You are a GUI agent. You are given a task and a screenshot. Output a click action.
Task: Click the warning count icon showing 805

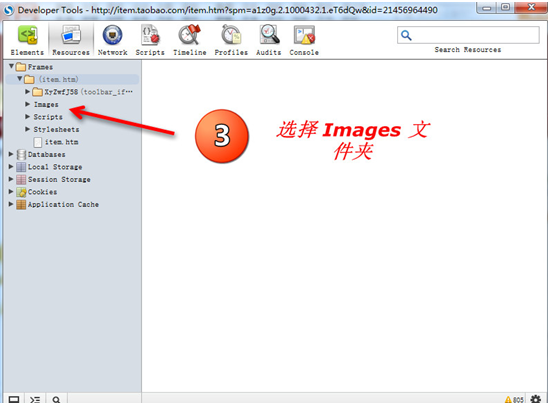[x=514, y=399]
